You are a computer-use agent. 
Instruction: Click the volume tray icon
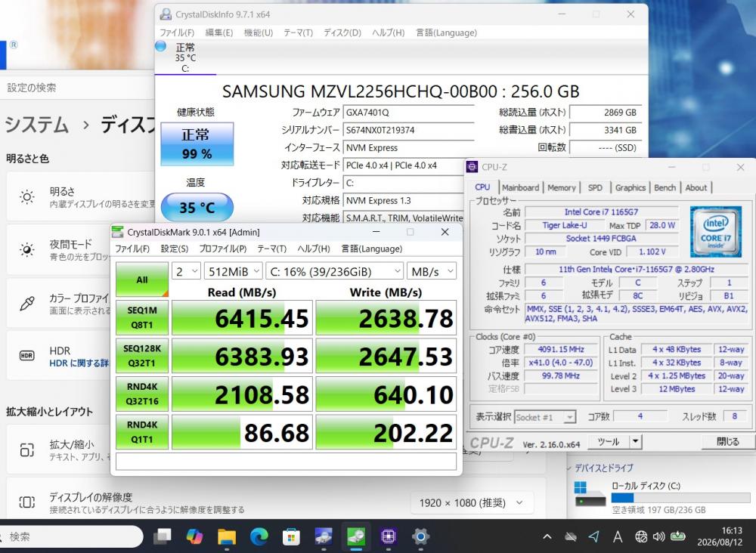point(658,536)
